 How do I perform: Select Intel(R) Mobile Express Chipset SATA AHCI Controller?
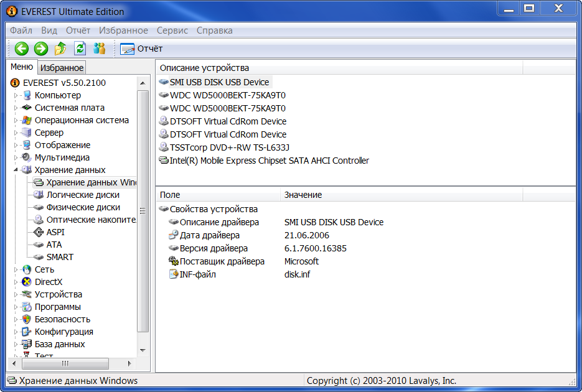pos(269,161)
